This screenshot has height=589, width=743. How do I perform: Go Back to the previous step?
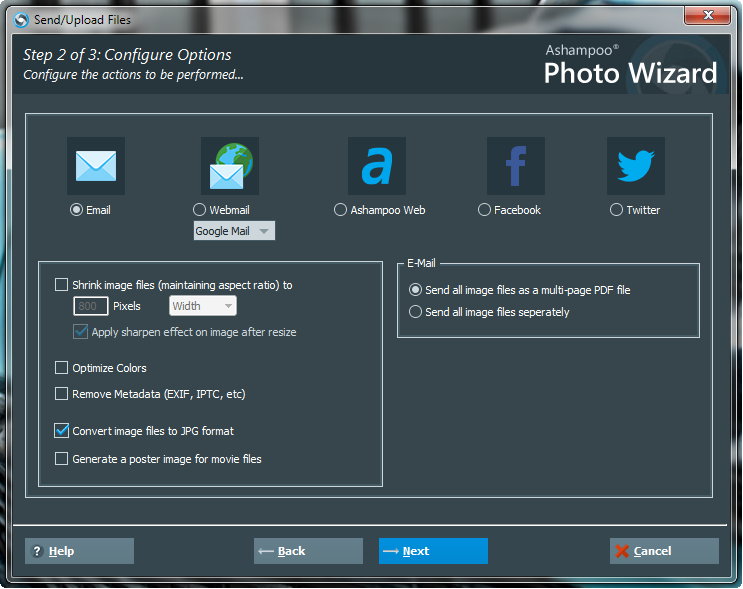[308, 551]
